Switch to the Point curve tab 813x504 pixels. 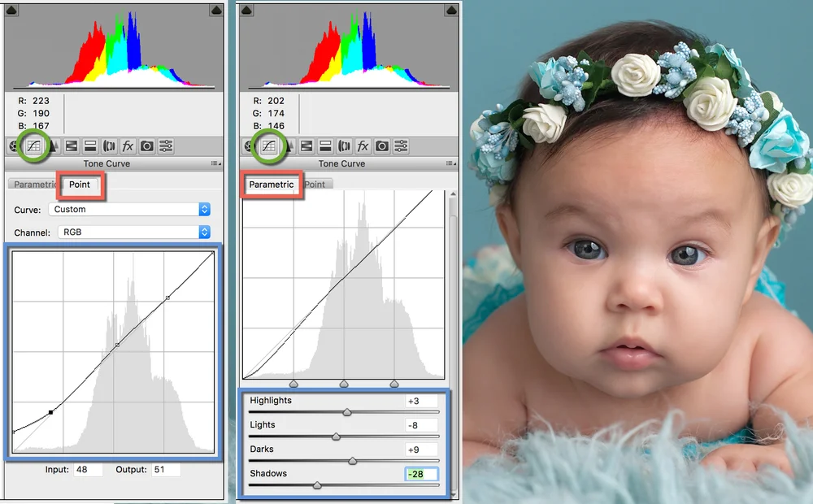tap(80, 185)
